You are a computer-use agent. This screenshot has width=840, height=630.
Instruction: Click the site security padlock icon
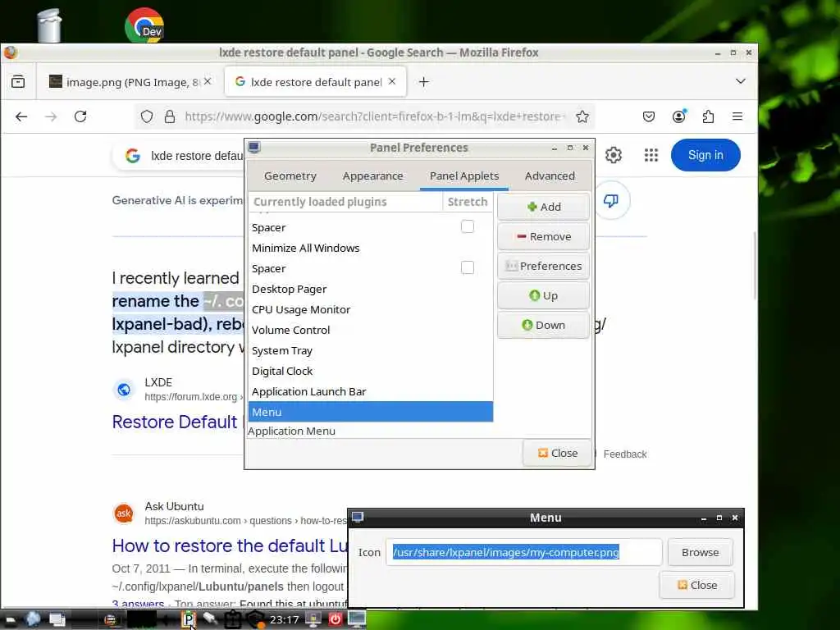tap(170, 116)
